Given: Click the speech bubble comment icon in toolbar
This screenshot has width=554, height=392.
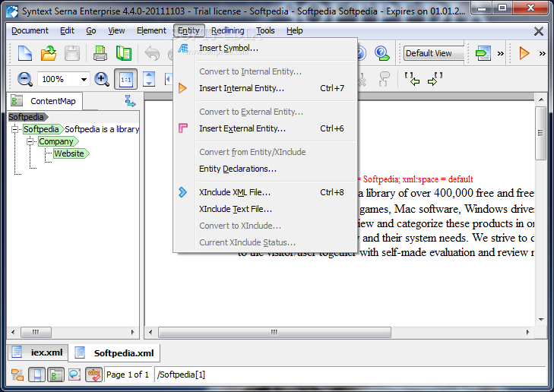Looking at the screenshot, I should tap(384, 79).
